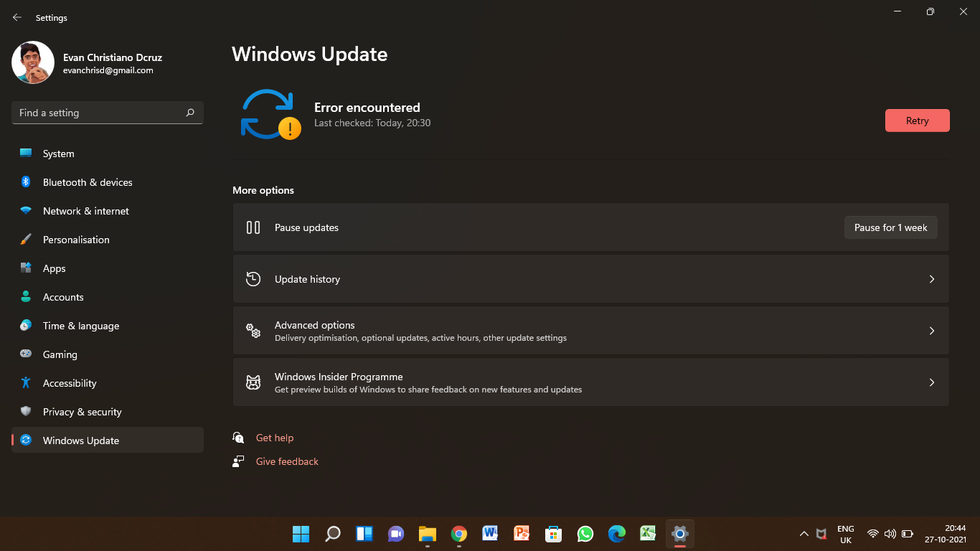The image size is (980, 551).
Task: Open the Windows Insider Programme page
Action: [x=590, y=382]
